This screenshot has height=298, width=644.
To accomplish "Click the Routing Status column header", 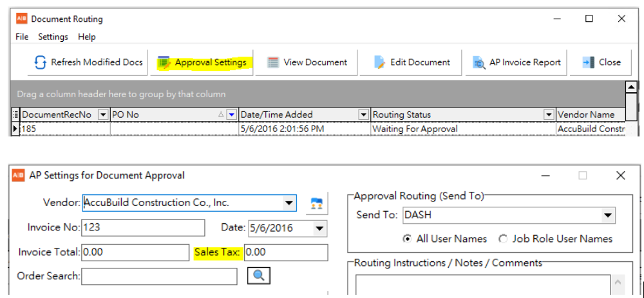I will [x=463, y=115].
